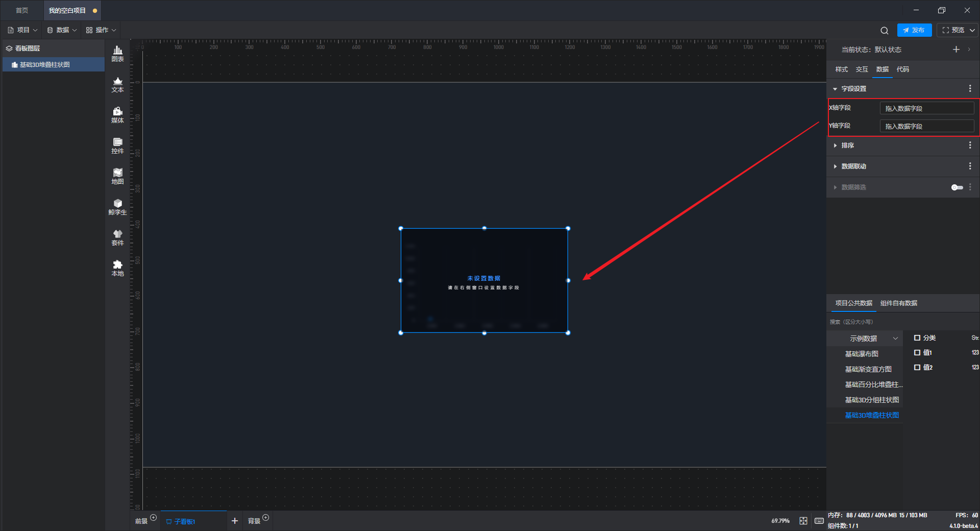The image size is (980, 531).
Task: Click the search magnifier icon
Action: pyautogui.click(x=885, y=30)
